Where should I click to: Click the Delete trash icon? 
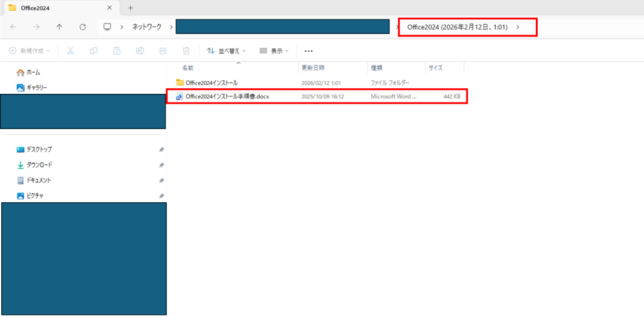186,50
